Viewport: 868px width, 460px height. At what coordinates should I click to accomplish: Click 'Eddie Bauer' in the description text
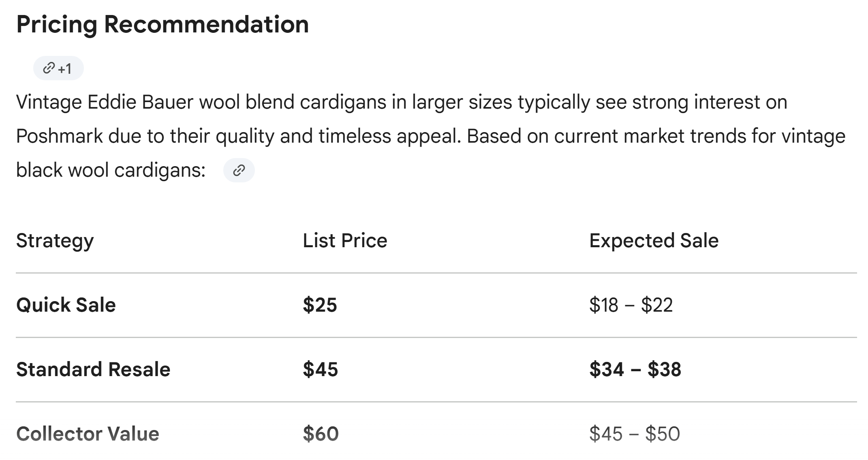click(x=140, y=102)
